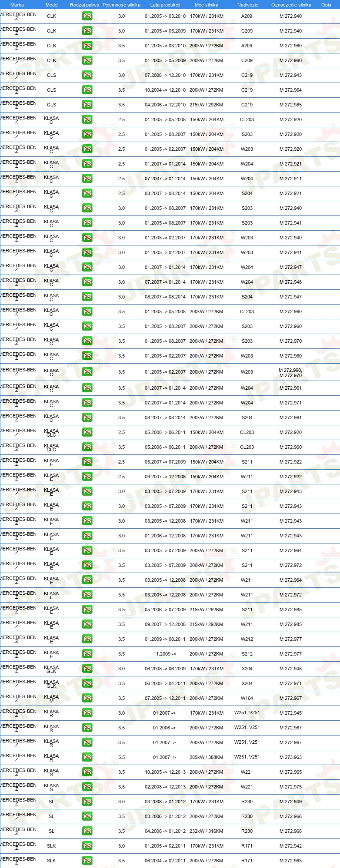Select the '11.2009 ->' production years cell
The height and width of the screenshot is (868, 340).
click(165, 654)
